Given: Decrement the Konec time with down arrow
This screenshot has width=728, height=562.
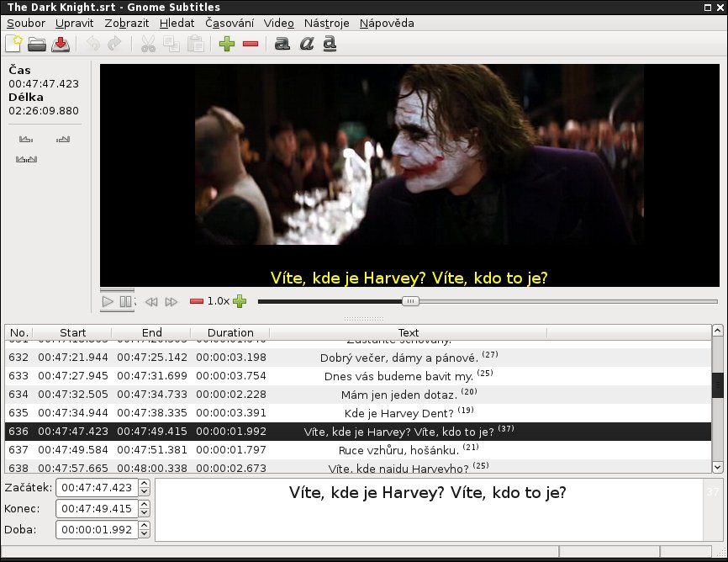Looking at the screenshot, I should tap(145, 512).
